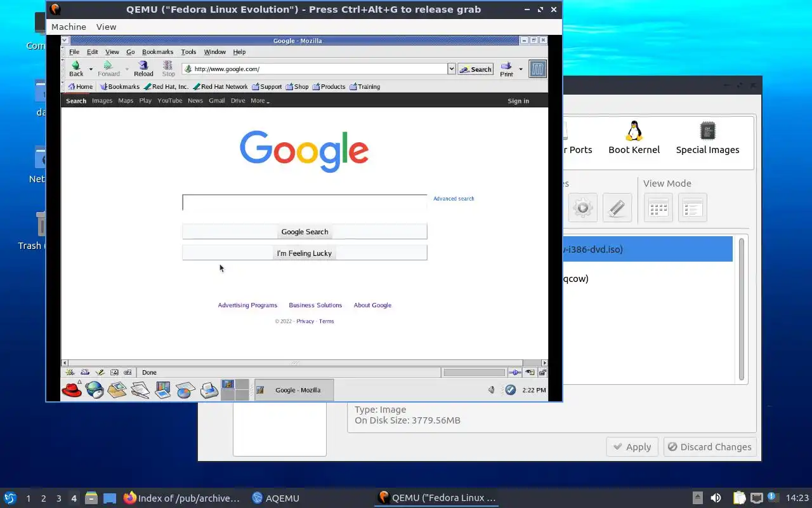Image resolution: width=812 pixels, height=508 pixels.
Task: Click the AQEMU device list vertical scrollbar
Action: pyautogui.click(x=741, y=309)
